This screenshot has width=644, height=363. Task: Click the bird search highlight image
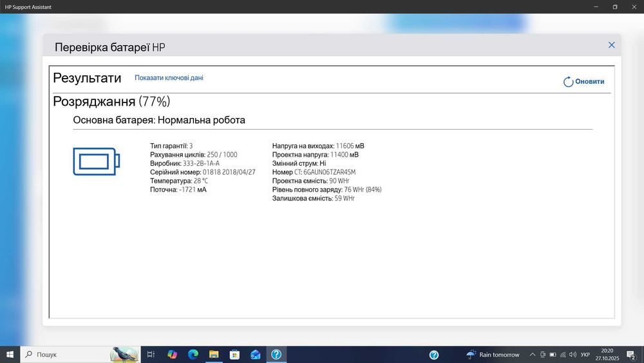[x=124, y=355]
